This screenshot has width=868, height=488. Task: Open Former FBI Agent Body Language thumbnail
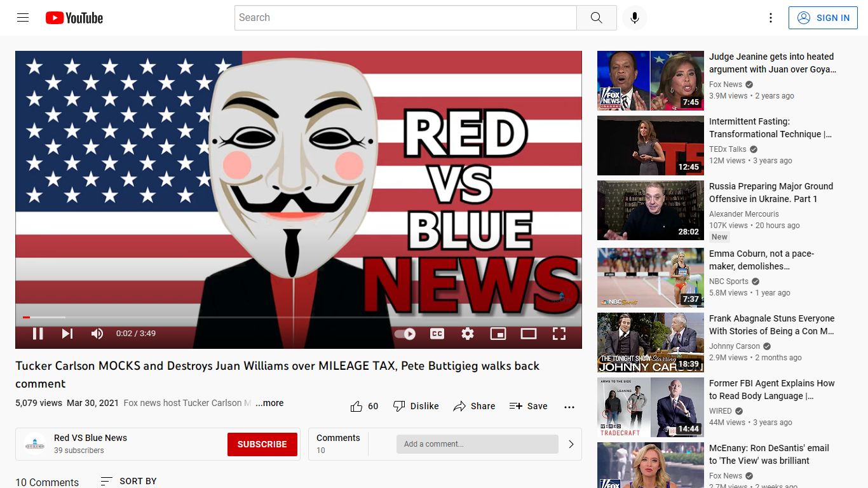click(651, 407)
